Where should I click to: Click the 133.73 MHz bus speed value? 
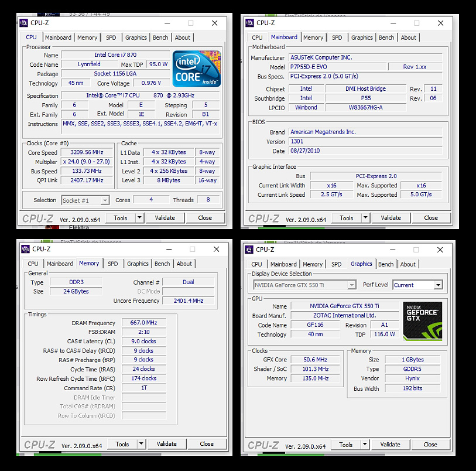pyautogui.click(x=87, y=171)
